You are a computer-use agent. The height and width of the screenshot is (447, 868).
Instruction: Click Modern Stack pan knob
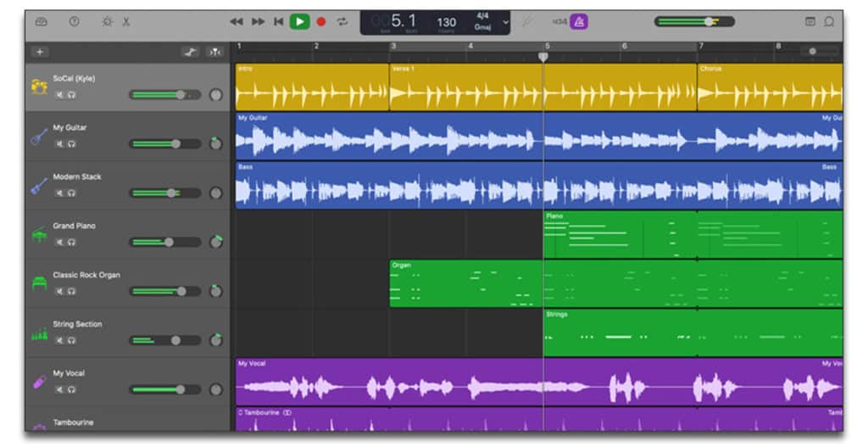tap(216, 193)
